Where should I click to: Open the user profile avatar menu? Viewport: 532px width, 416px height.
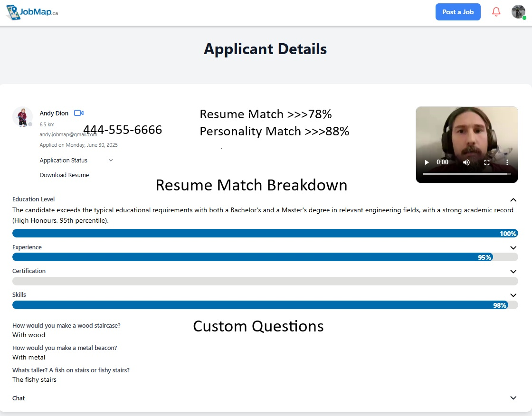click(518, 12)
